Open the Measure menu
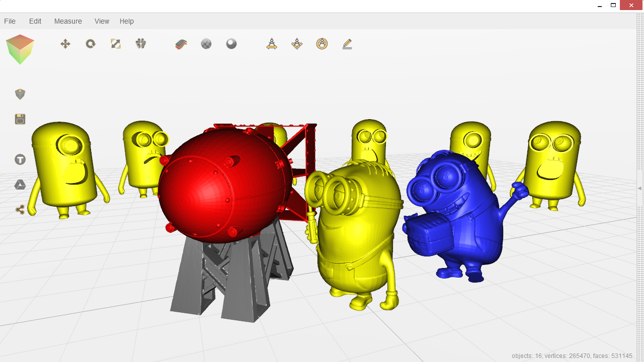 [68, 21]
